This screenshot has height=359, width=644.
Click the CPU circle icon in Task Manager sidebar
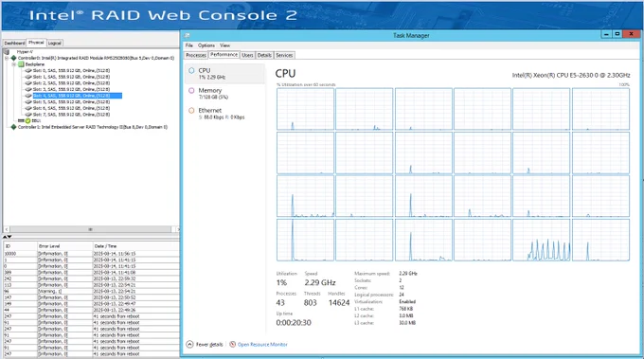[x=191, y=71]
